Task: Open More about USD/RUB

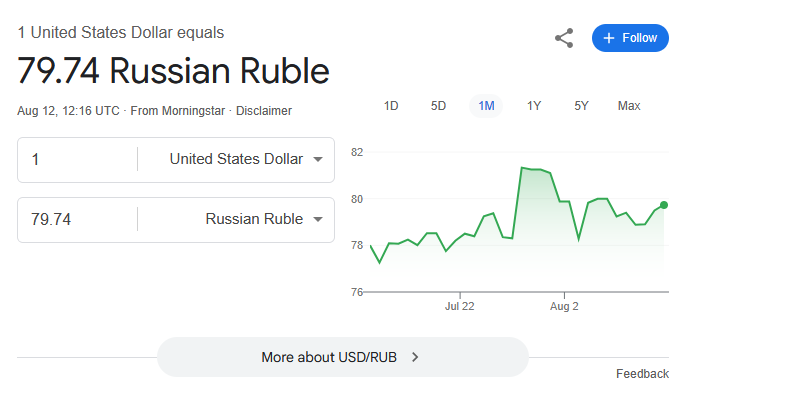Action: [343, 357]
